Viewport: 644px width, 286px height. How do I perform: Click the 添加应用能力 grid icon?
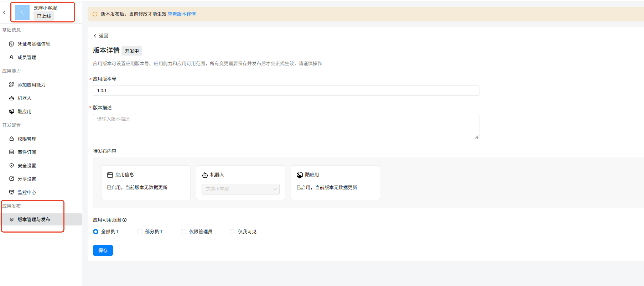[11, 85]
